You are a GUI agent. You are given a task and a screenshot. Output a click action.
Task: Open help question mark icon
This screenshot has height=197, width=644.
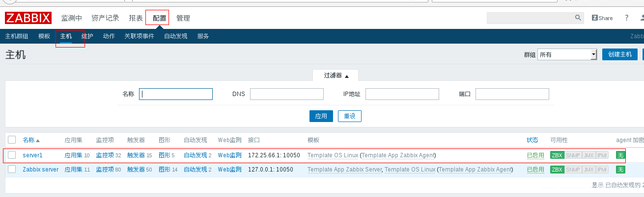click(626, 18)
